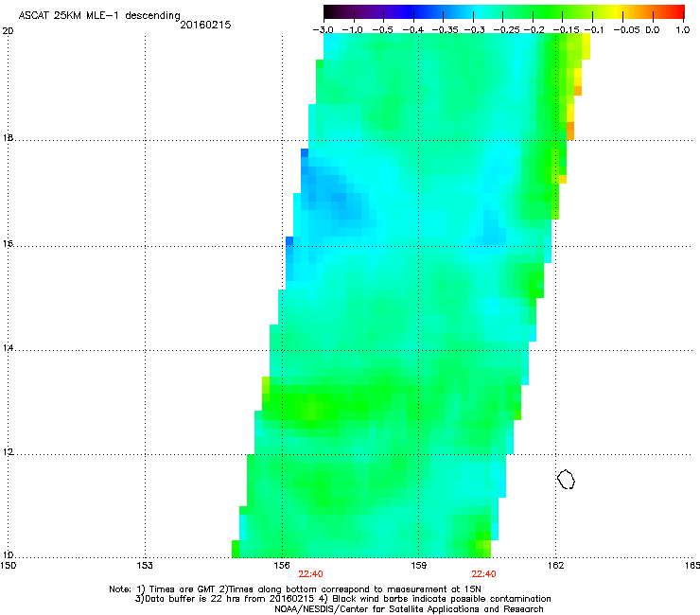Click the date label 20160215
The width and height of the screenshot is (700, 615).
pyautogui.click(x=206, y=25)
